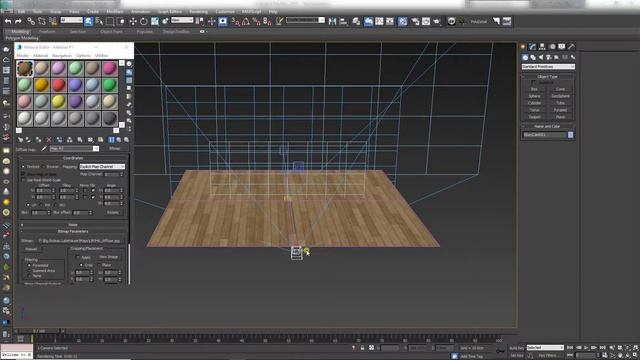Select the Texture radio button
The image size is (640, 360).
pyautogui.click(x=23, y=167)
